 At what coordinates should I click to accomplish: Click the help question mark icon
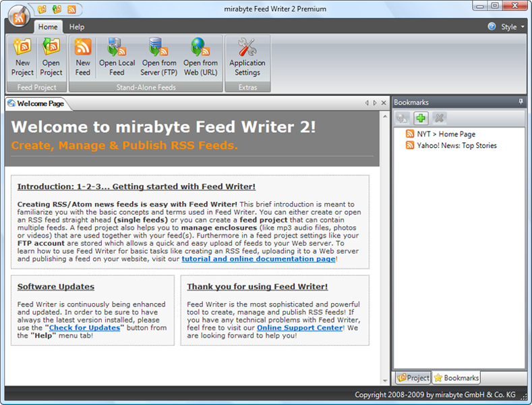pyautogui.click(x=492, y=27)
